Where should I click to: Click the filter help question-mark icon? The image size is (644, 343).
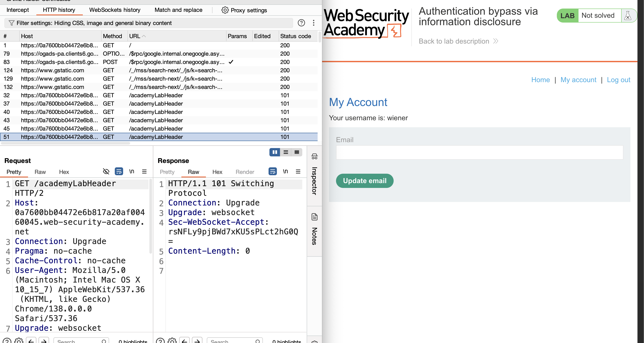pyautogui.click(x=301, y=23)
